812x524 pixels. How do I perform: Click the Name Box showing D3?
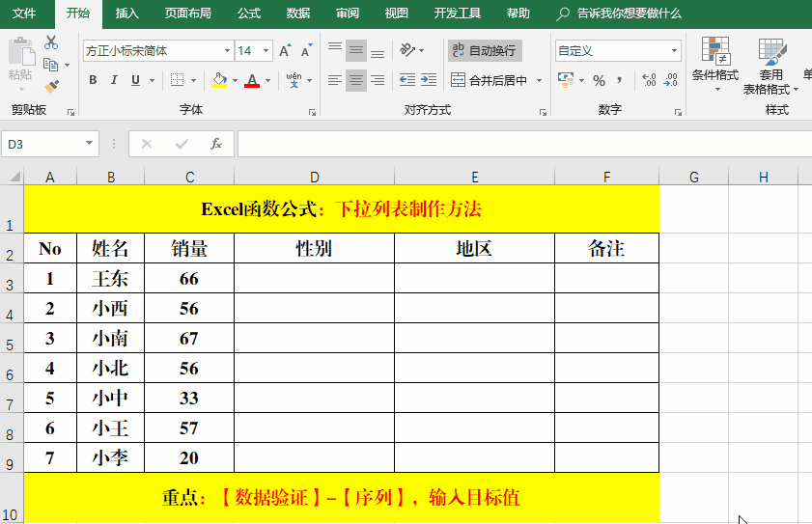click(42, 144)
